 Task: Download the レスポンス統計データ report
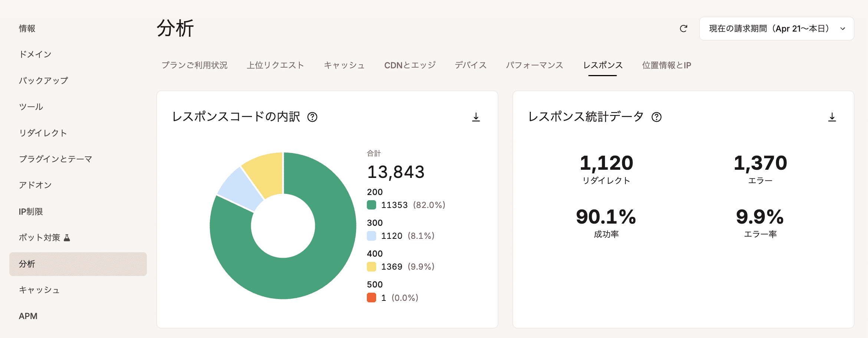[832, 117]
